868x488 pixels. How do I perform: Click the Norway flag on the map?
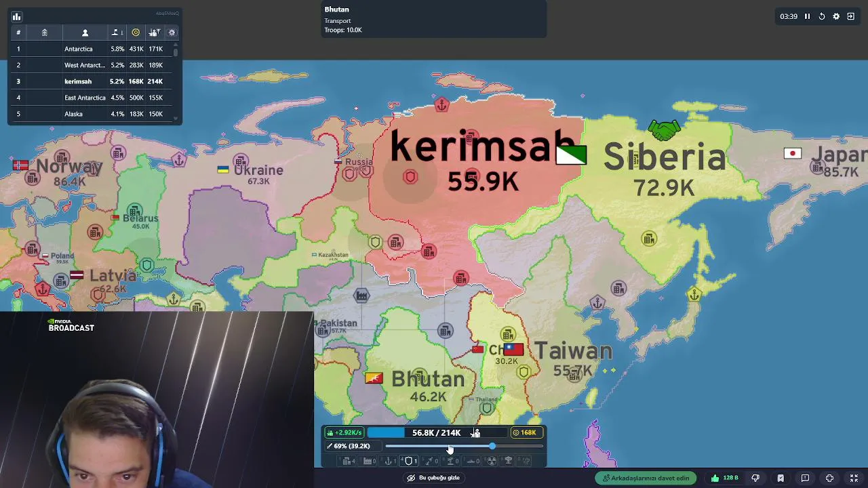(x=20, y=165)
